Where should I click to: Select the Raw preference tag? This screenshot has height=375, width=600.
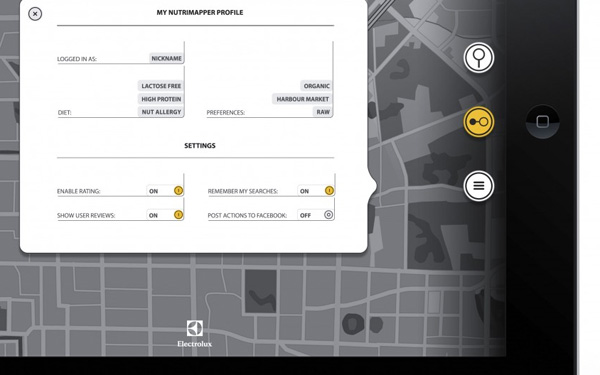tap(323, 112)
